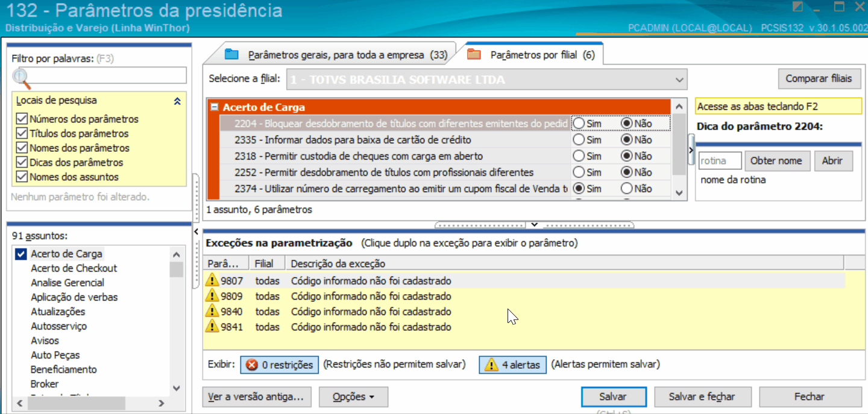
Task: Click the rotina input field
Action: pyautogui.click(x=720, y=161)
